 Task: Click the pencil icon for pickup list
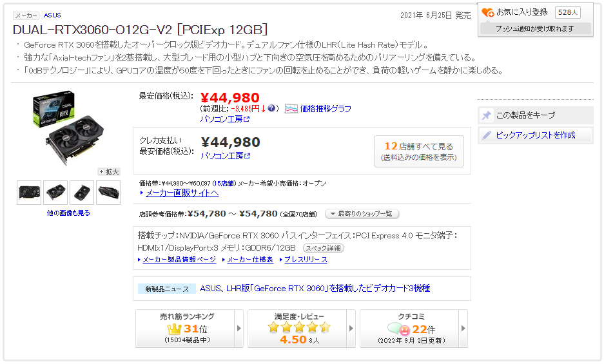(487, 135)
